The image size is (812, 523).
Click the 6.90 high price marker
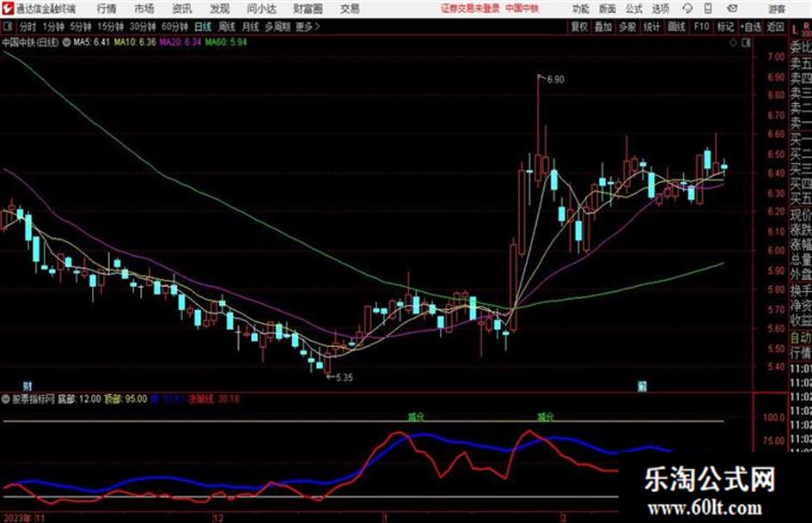pos(555,80)
